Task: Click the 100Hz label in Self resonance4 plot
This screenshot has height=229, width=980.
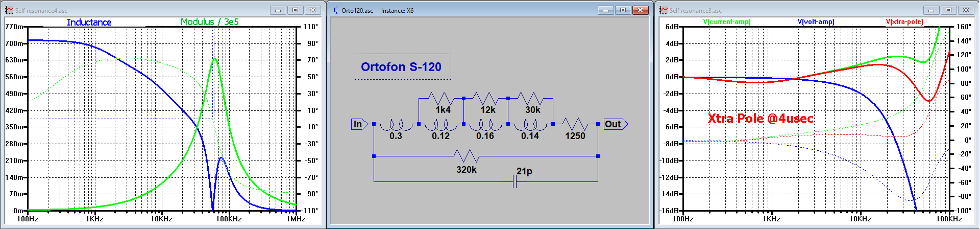Action: (28, 219)
